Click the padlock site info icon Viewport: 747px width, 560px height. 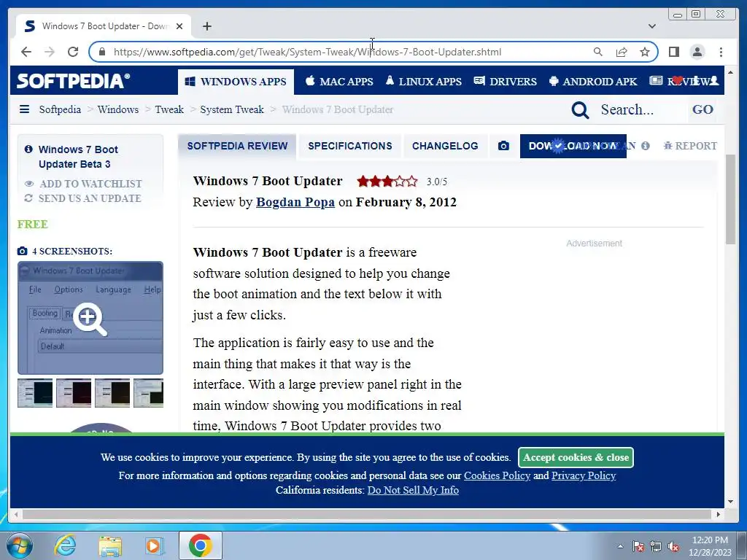click(101, 52)
